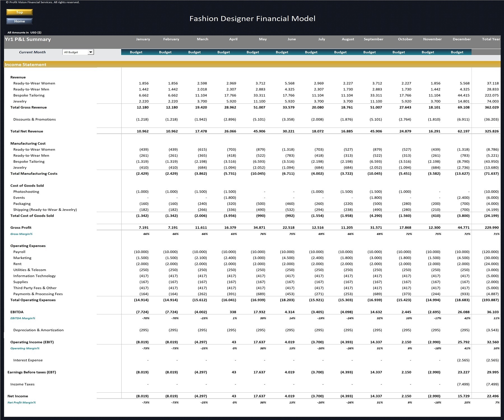The width and height of the screenshot is (504, 420).
Task: Click Total Year gross revenue value 362.029
Action: click(x=492, y=107)
